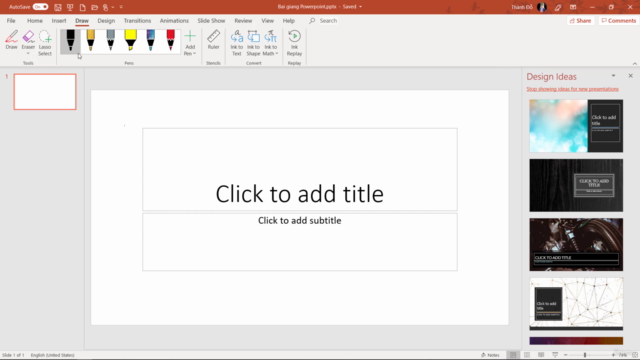Switch to the Transitions tab
This screenshot has width=640, height=360.
tap(137, 20)
